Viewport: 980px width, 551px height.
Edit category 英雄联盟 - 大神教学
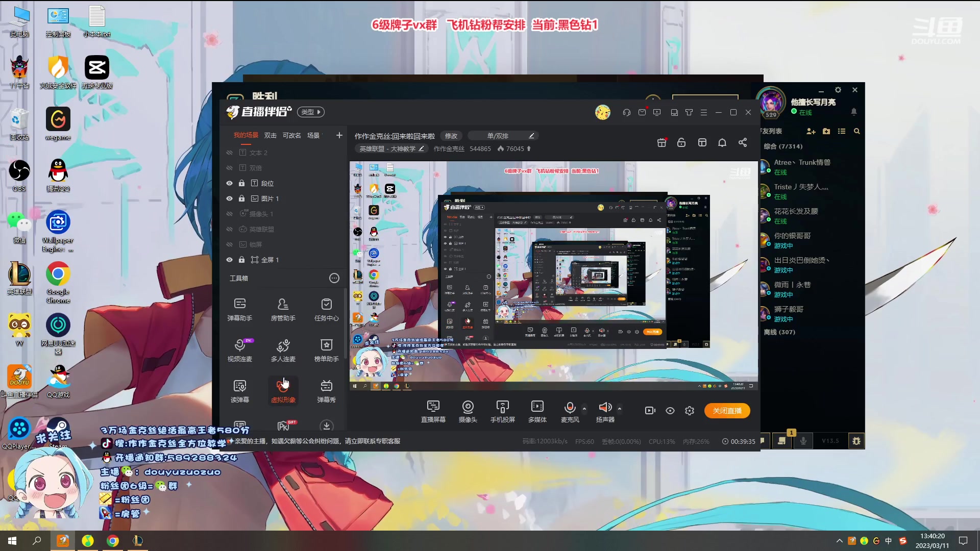391,148
